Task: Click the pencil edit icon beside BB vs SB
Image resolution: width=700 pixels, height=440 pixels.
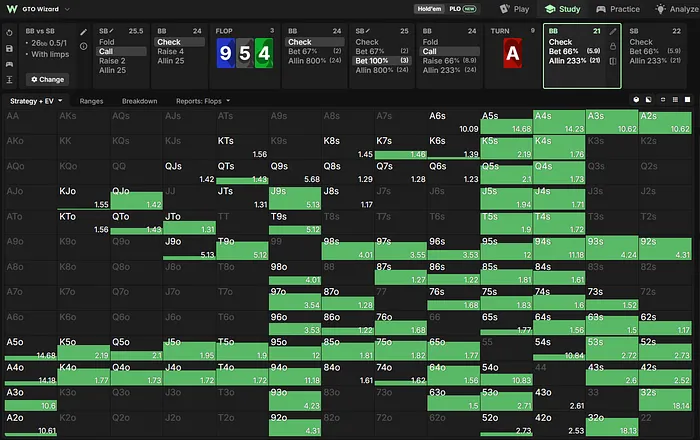Action: point(83,32)
